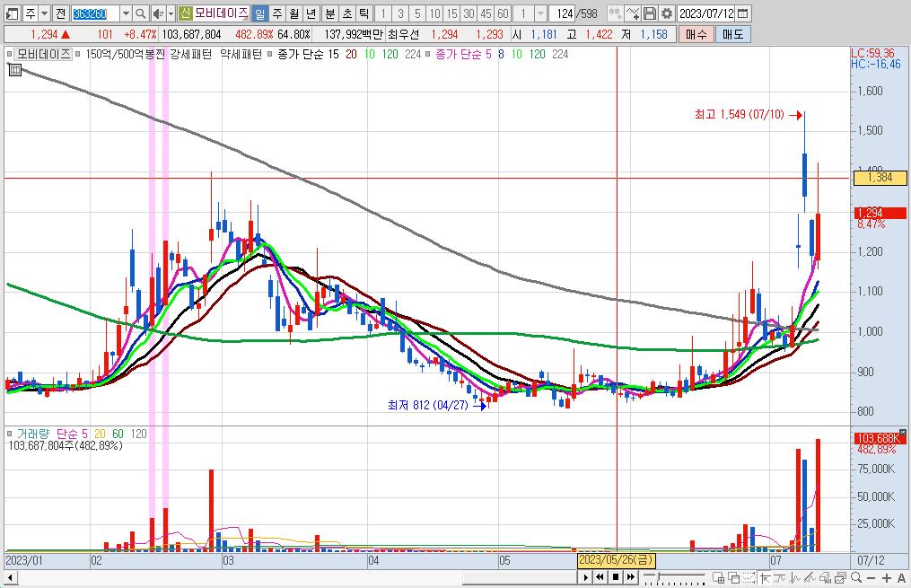Select the 일 daily period
The image size is (911, 588).
[x=259, y=13]
